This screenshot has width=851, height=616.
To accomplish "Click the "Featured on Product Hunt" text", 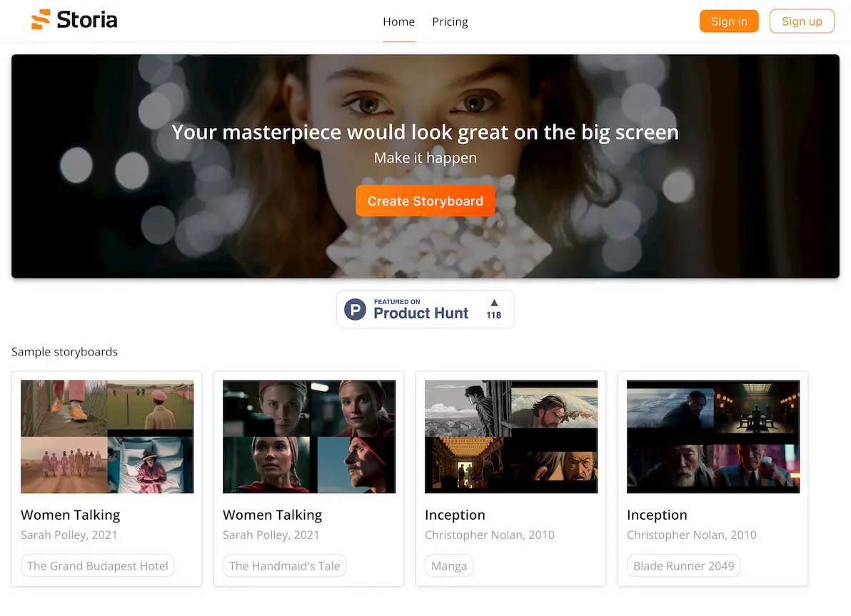I will coord(421,310).
